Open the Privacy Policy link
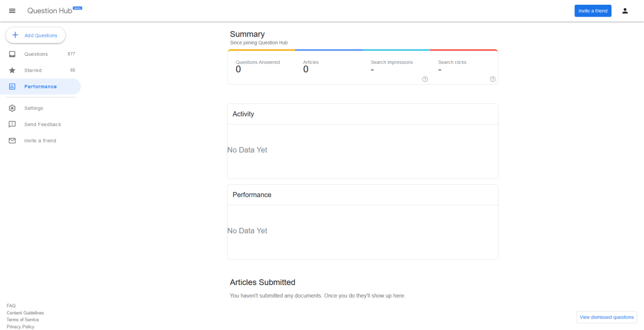Viewport: 644px width, 330px height. 20,327
